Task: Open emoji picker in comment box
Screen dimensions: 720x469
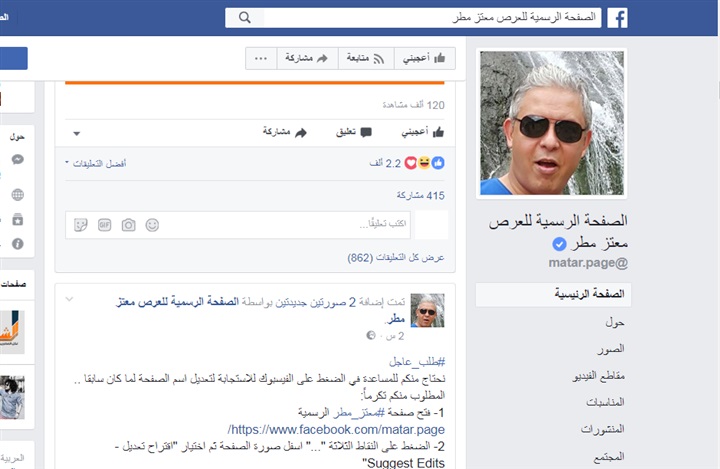Action: pyautogui.click(x=152, y=225)
